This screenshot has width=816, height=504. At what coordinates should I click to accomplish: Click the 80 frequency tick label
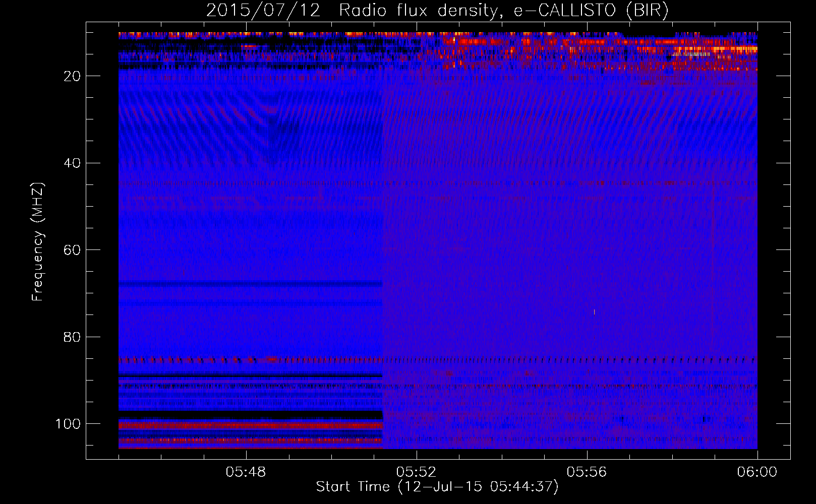73,337
